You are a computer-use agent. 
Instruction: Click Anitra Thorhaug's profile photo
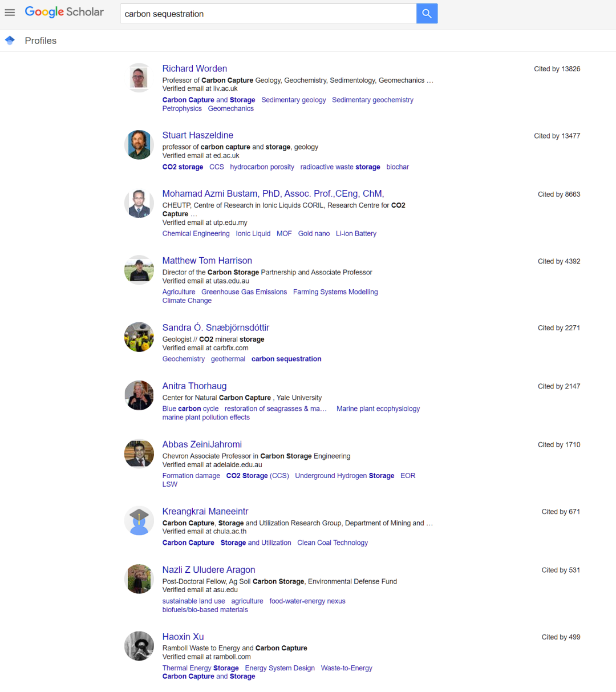click(139, 395)
